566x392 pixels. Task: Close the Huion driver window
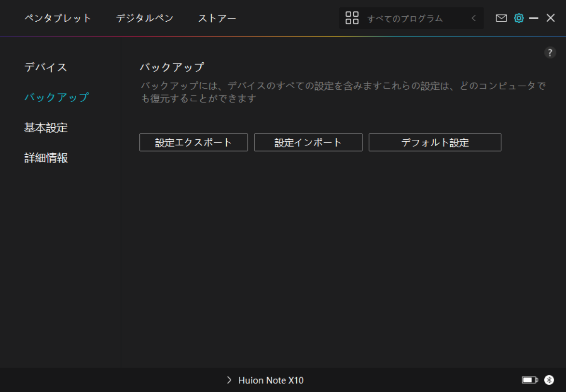pyautogui.click(x=551, y=18)
